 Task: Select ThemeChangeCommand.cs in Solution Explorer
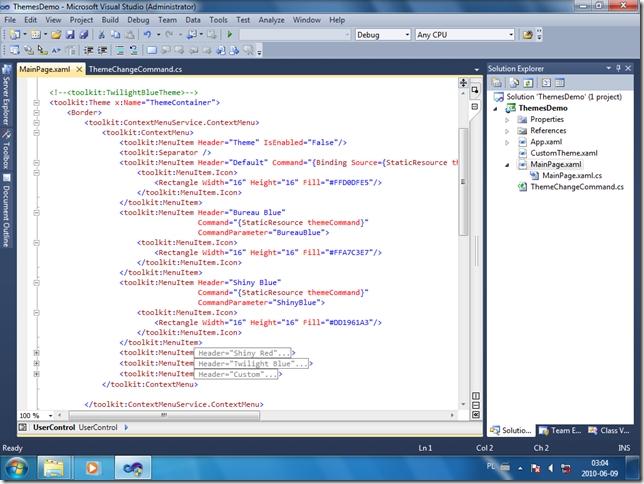[x=577, y=187]
